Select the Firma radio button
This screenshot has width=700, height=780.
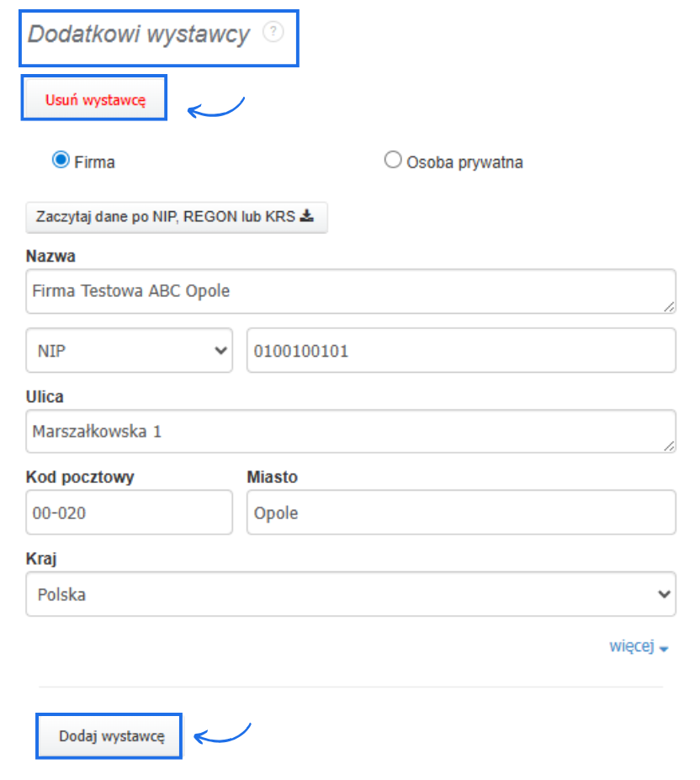click(61, 160)
